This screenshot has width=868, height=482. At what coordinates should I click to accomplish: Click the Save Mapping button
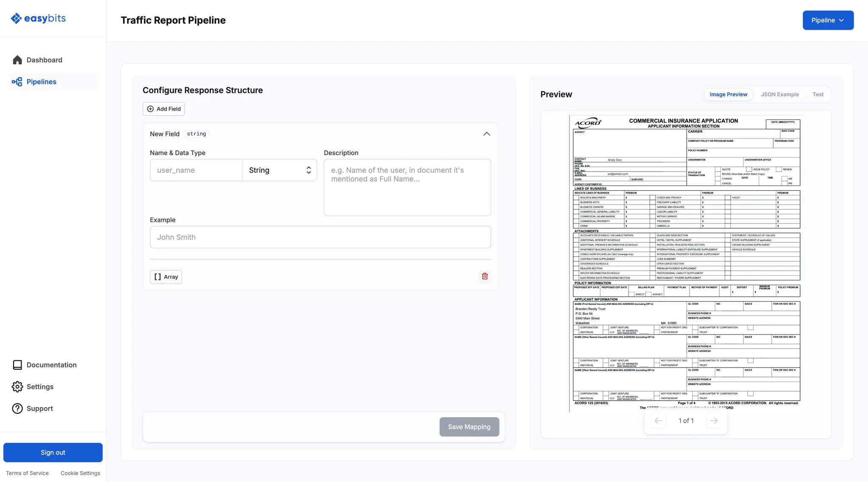(x=469, y=427)
